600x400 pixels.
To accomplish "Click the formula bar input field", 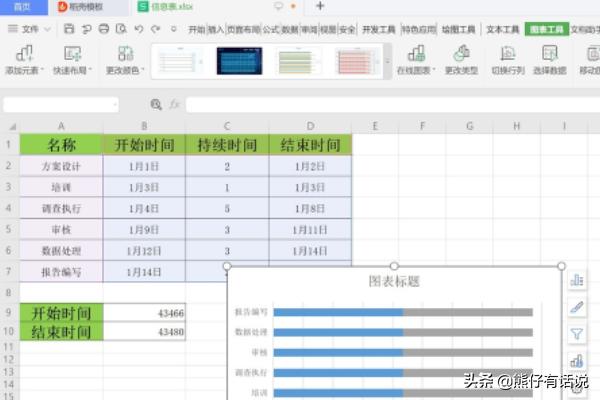I will pyautogui.click(x=390, y=104).
